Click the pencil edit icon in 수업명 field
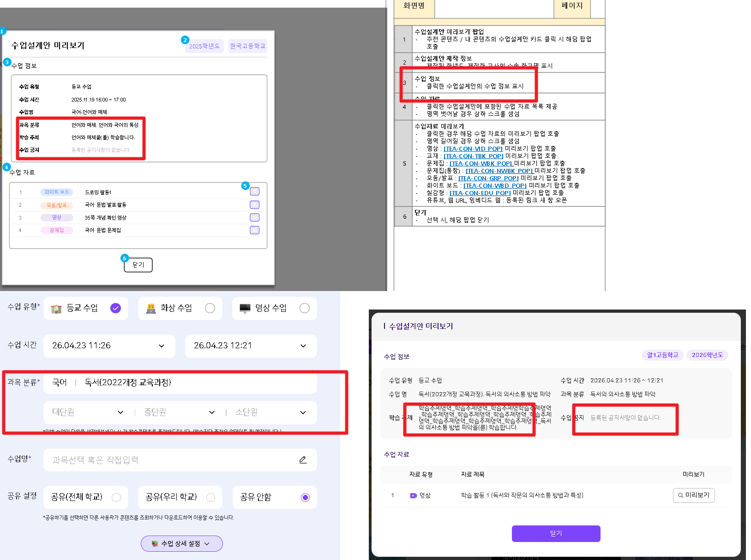The image size is (751, 560). (x=303, y=459)
